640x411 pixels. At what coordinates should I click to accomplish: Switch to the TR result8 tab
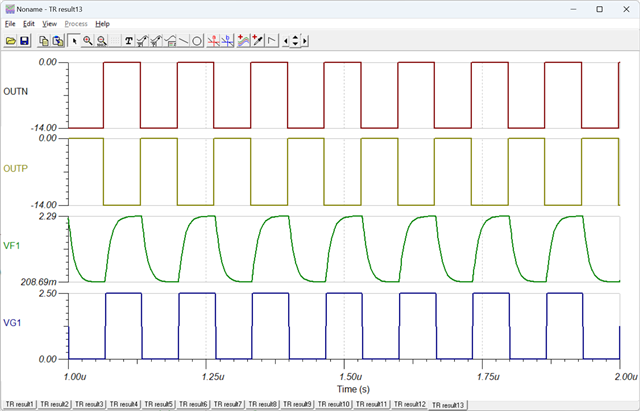point(262,404)
